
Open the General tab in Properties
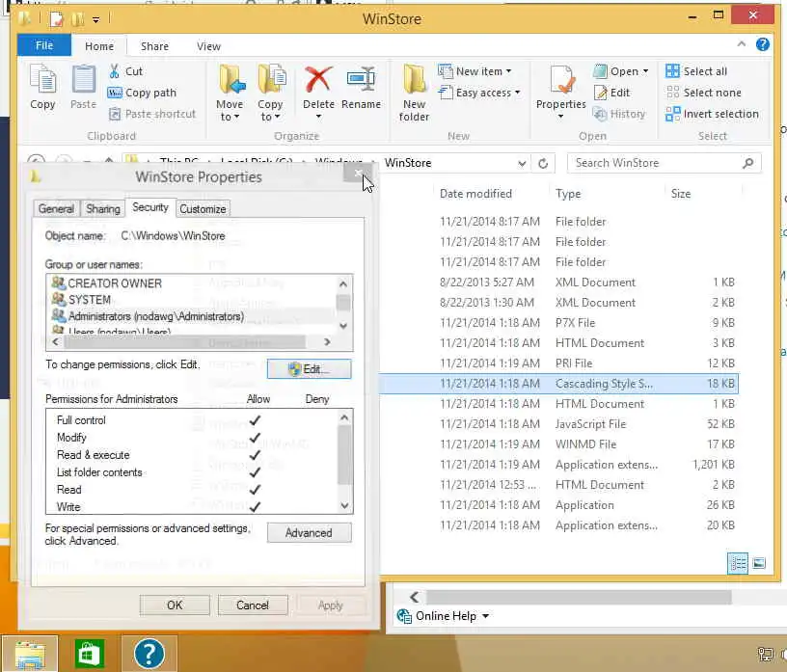click(x=56, y=209)
